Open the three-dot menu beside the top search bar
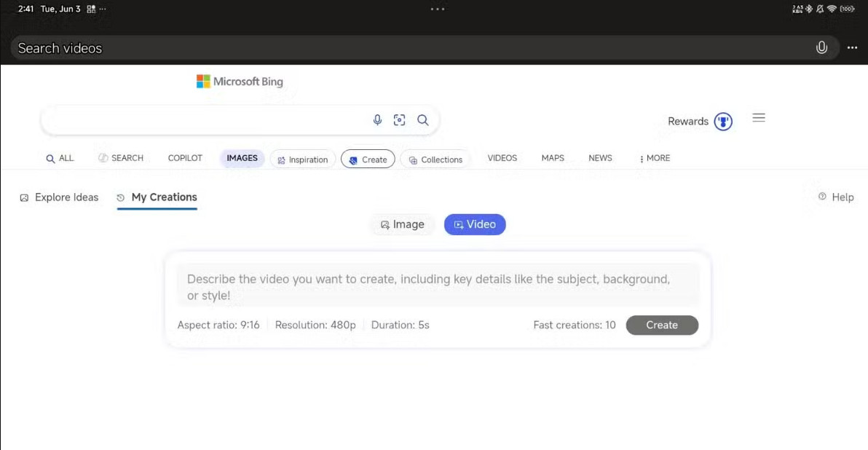Viewport: 868px width, 450px height. (x=852, y=48)
